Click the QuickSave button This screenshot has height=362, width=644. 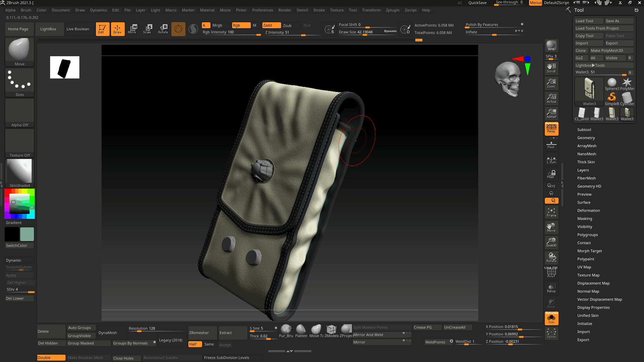pos(477,3)
